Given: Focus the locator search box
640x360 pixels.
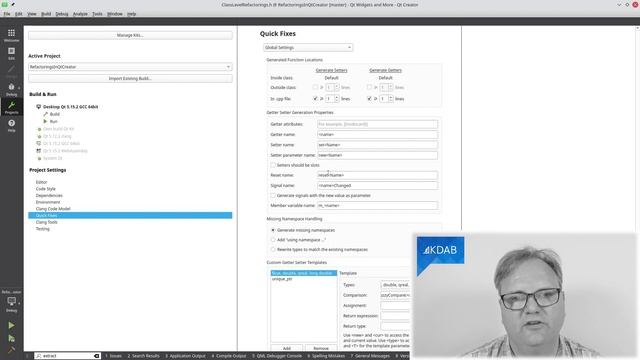Looking at the screenshot, I should click(67, 356).
